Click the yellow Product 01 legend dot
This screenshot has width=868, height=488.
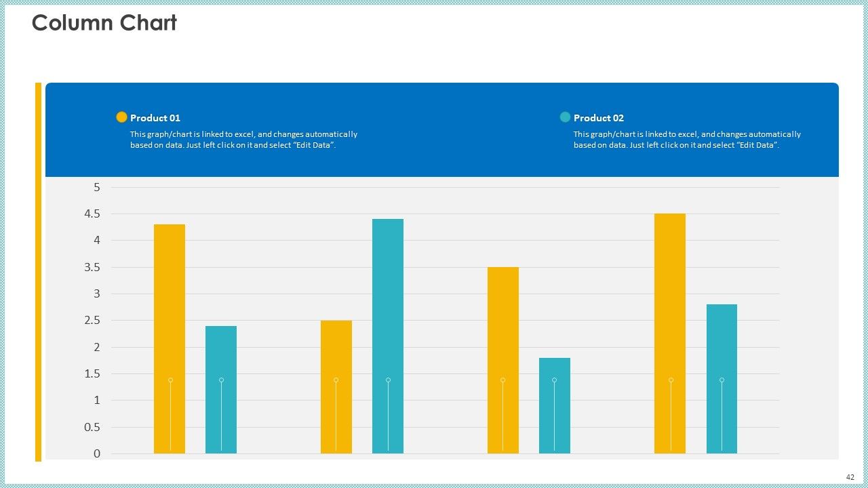121,117
